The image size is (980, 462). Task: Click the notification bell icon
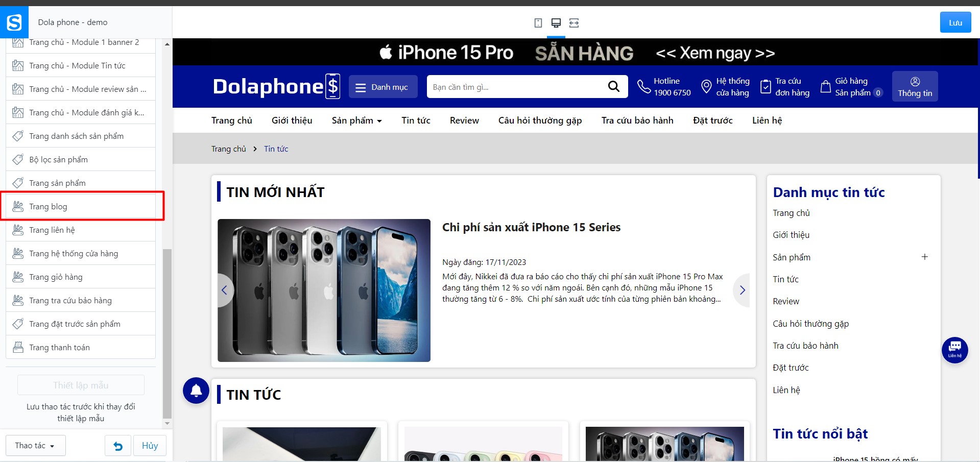[x=196, y=391]
